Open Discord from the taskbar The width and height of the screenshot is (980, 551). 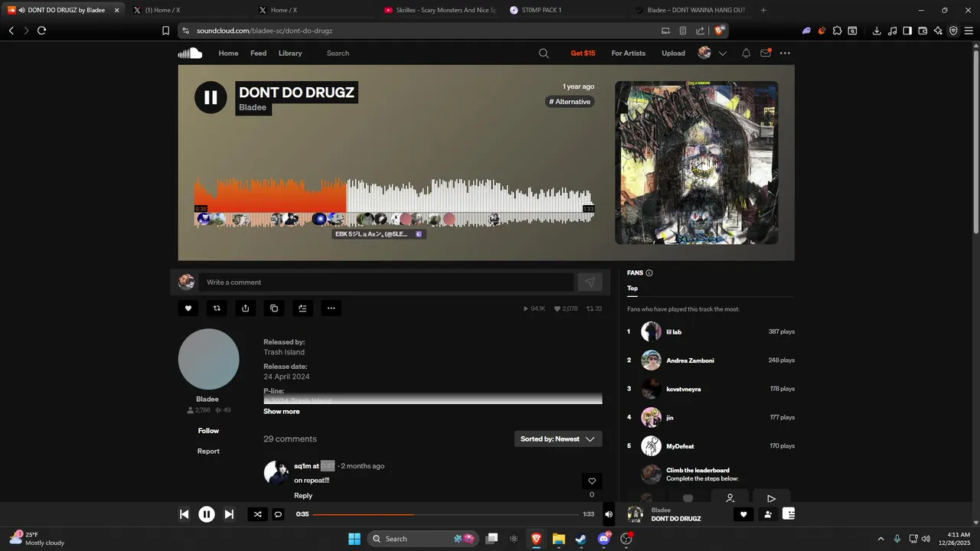click(x=604, y=539)
